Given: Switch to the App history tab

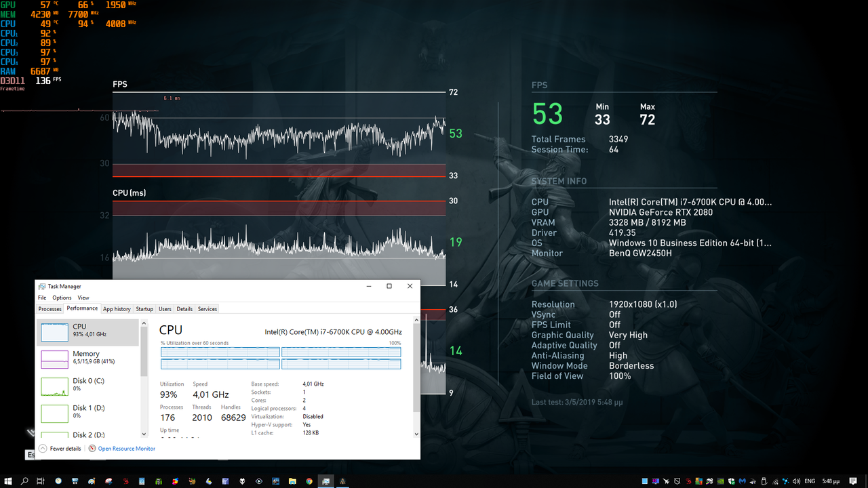Looking at the screenshot, I should point(117,309).
